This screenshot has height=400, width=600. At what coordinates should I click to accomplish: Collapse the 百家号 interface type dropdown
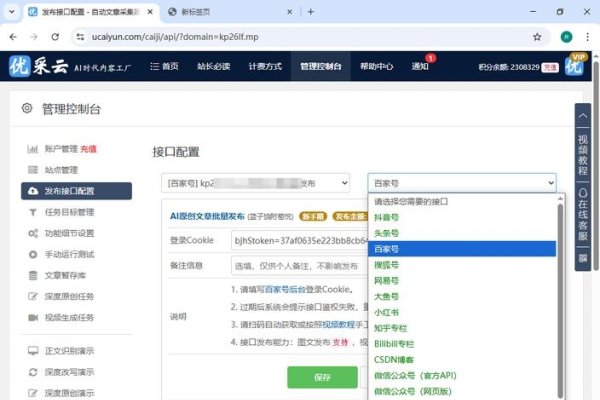click(462, 183)
